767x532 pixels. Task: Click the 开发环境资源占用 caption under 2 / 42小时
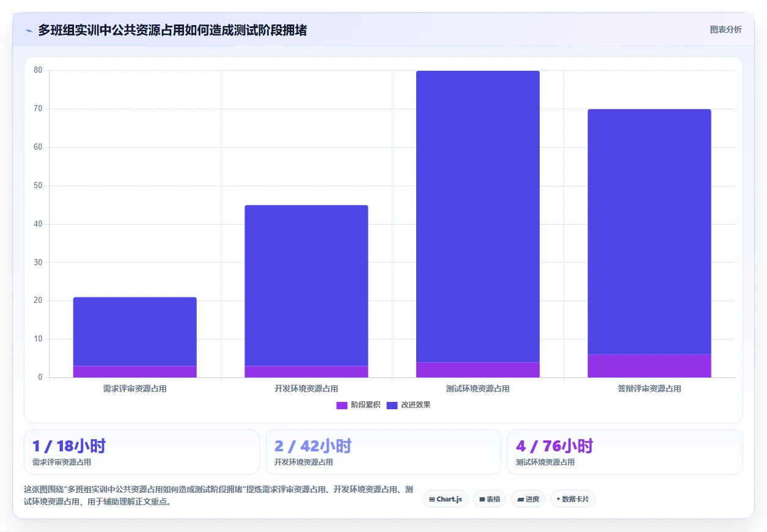[304, 462]
